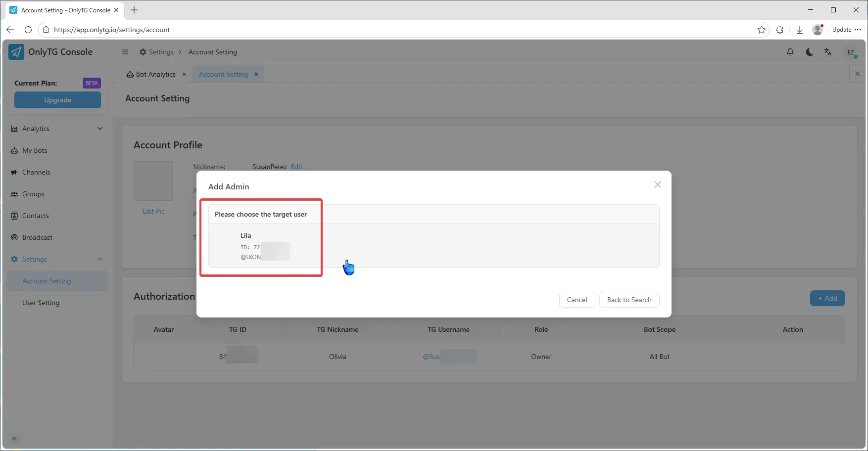Open the language translation icon
The image size is (868, 451).
[828, 52]
